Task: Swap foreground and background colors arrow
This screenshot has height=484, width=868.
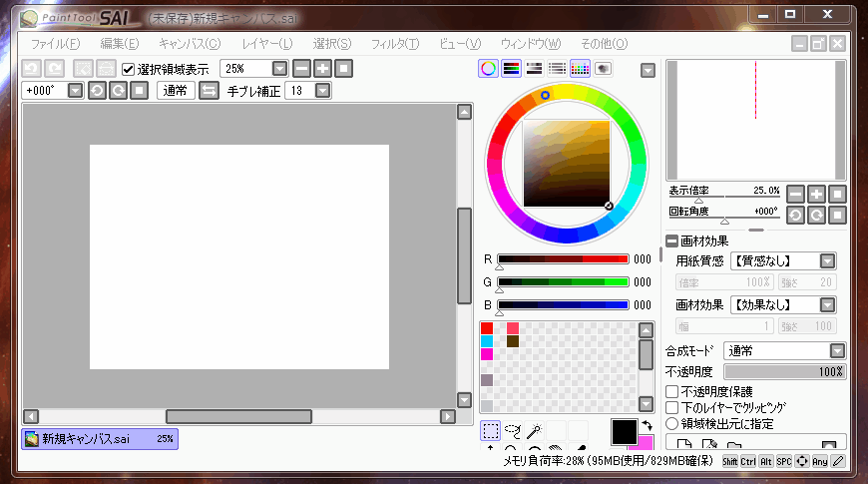Action: click(x=648, y=425)
